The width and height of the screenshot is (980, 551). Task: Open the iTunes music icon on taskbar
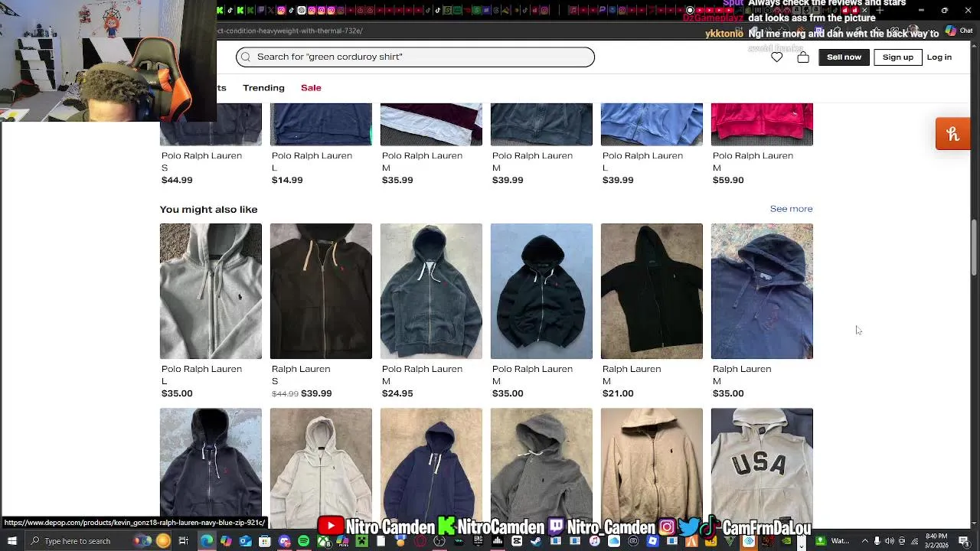(x=594, y=541)
